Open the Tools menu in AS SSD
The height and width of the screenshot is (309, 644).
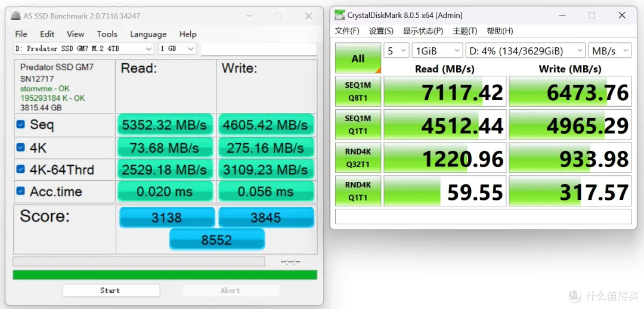tap(107, 34)
